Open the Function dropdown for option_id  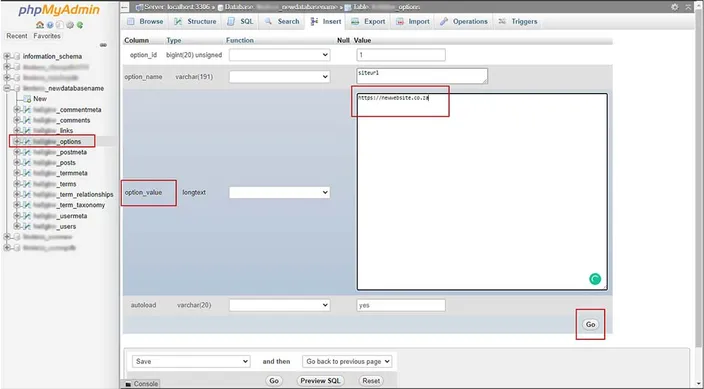coord(279,55)
